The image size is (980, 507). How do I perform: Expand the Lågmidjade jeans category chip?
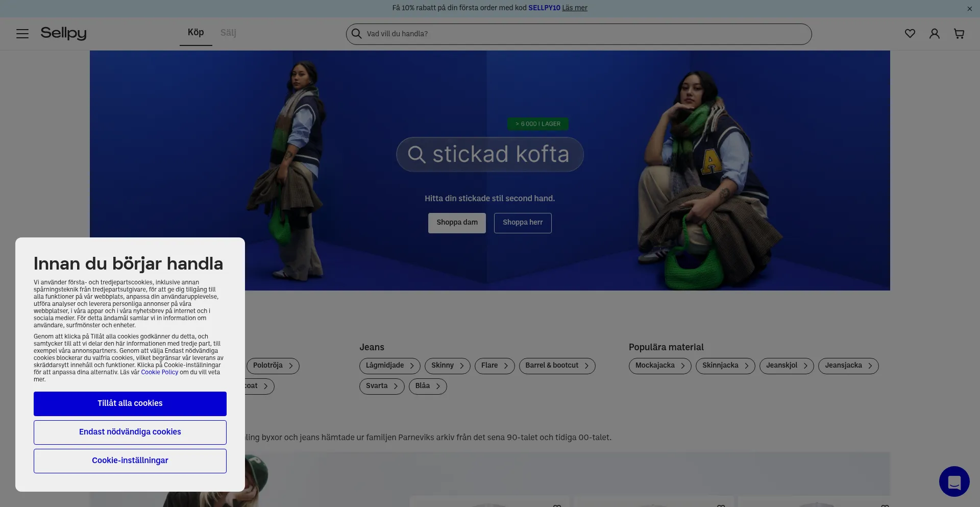(x=389, y=366)
